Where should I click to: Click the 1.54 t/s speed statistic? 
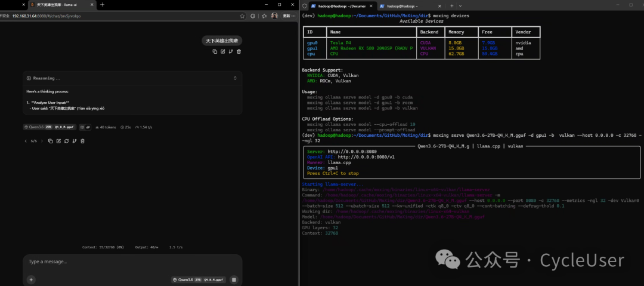coord(144,127)
